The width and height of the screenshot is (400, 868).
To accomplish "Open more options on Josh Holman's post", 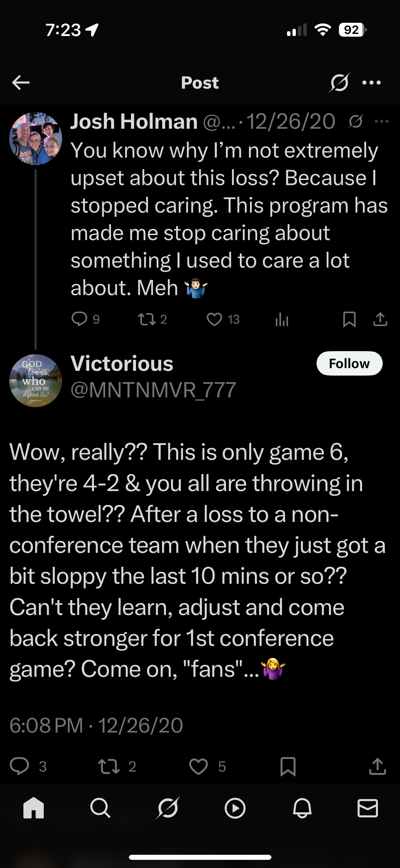I will 382,121.
